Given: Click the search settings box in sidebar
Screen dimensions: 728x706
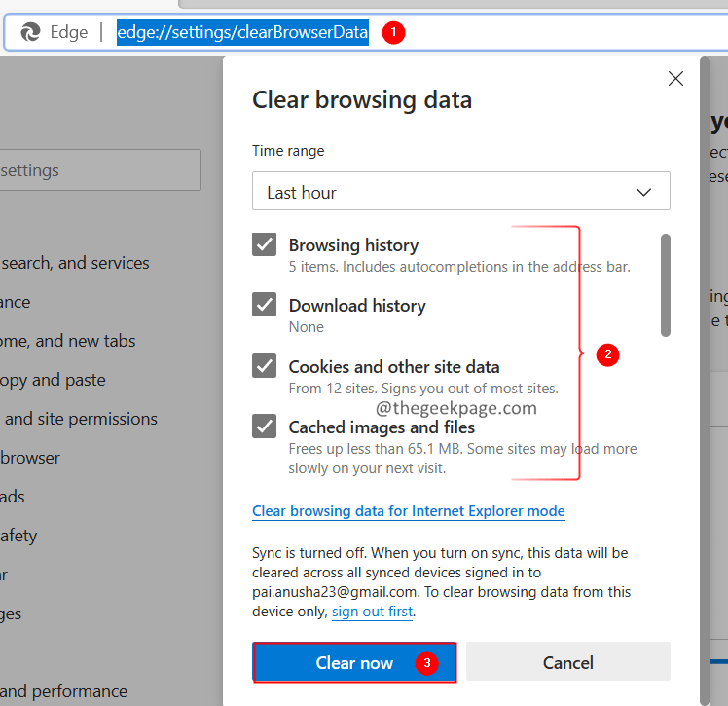Looking at the screenshot, I should point(100,170).
